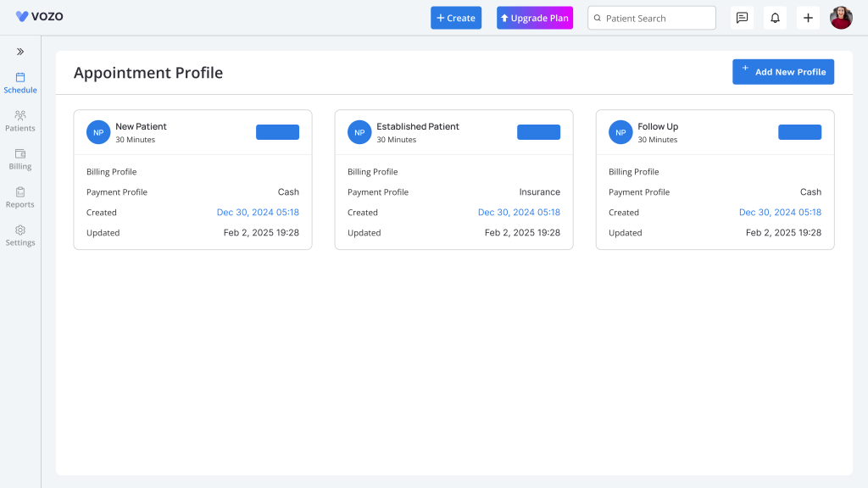The width and height of the screenshot is (868, 488).
Task: Click the Established Patient NP avatar
Action: [x=359, y=132]
